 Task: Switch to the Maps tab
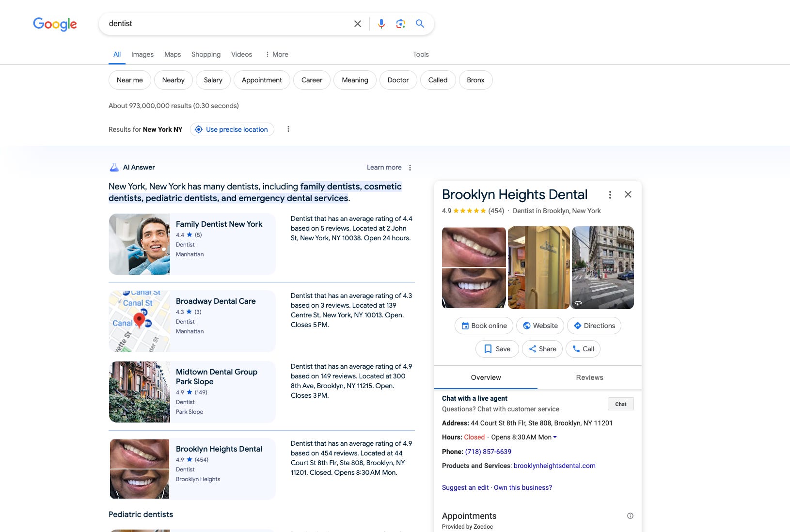coord(173,54)
